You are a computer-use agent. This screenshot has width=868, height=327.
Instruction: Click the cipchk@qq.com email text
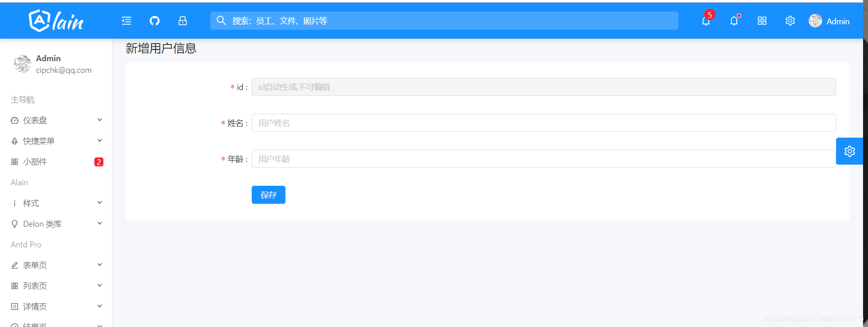coord(64,70)
